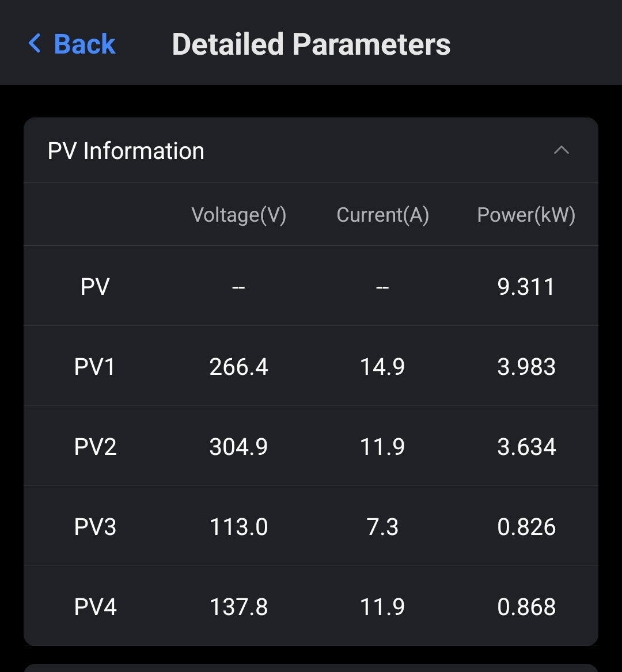622x672 pixels.
Task: Click the Power(kW) column header
Action: coord(526,215)
